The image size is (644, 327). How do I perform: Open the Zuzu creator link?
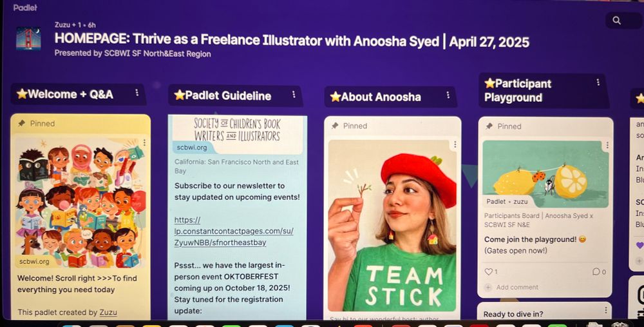point(108,312)
